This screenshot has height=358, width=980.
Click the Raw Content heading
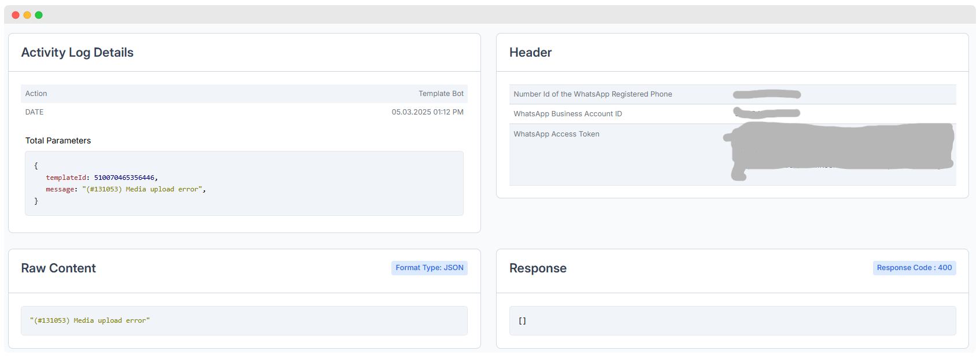[58, 268]
